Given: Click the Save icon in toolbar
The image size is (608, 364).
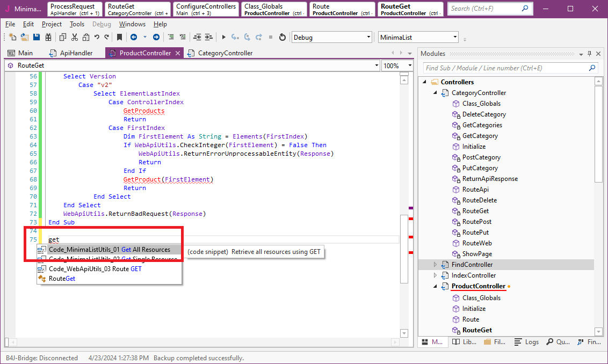Looking at the screenshot, I should click(37, 37).
